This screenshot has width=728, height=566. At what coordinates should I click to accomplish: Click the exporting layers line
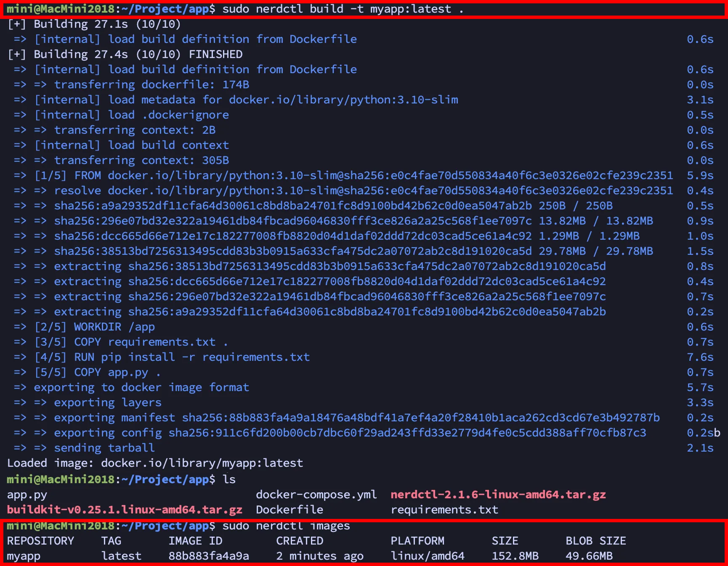[x=108, y=402]
